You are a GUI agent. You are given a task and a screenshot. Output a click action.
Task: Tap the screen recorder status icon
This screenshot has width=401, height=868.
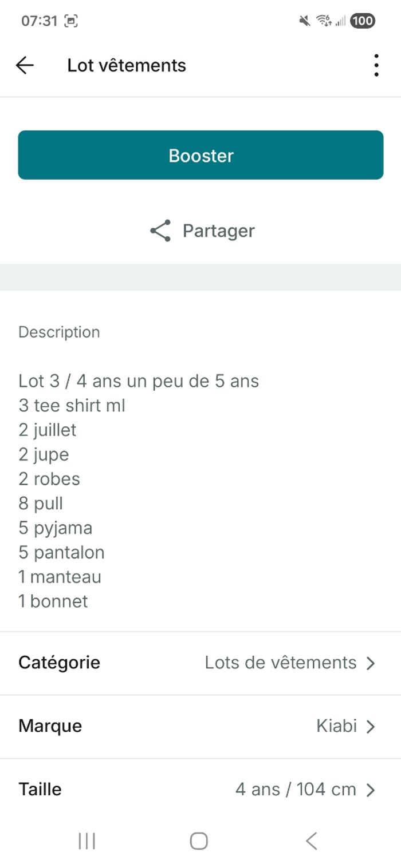point(71,21)
